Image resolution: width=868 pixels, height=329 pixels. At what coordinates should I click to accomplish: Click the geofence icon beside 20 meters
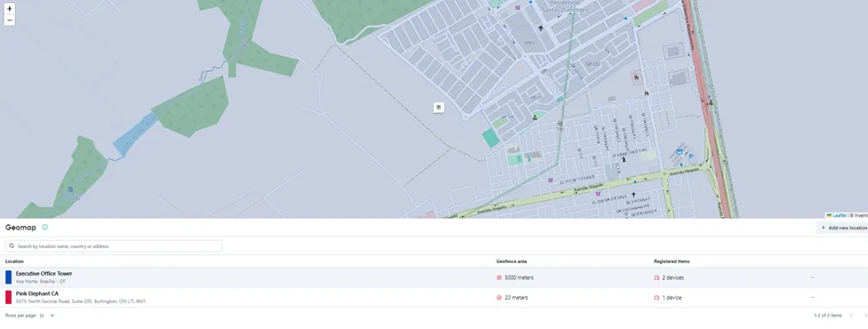499,298
